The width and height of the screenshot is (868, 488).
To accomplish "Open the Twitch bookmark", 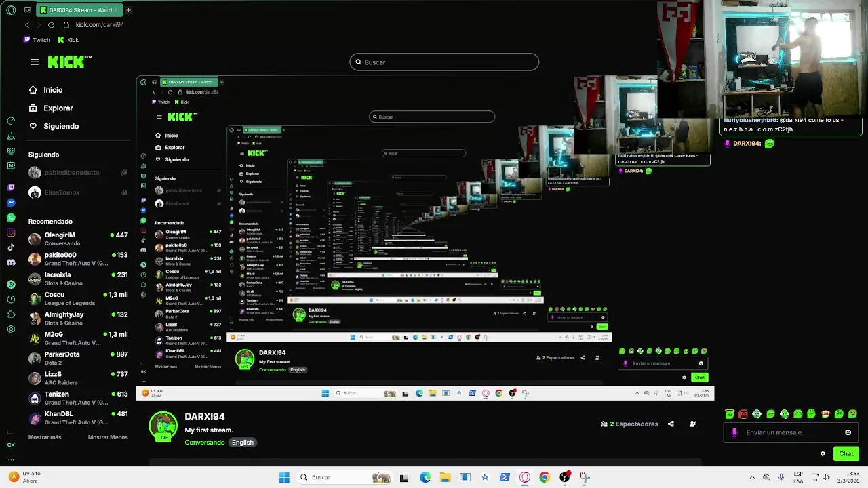I will [x=37, y=40].
